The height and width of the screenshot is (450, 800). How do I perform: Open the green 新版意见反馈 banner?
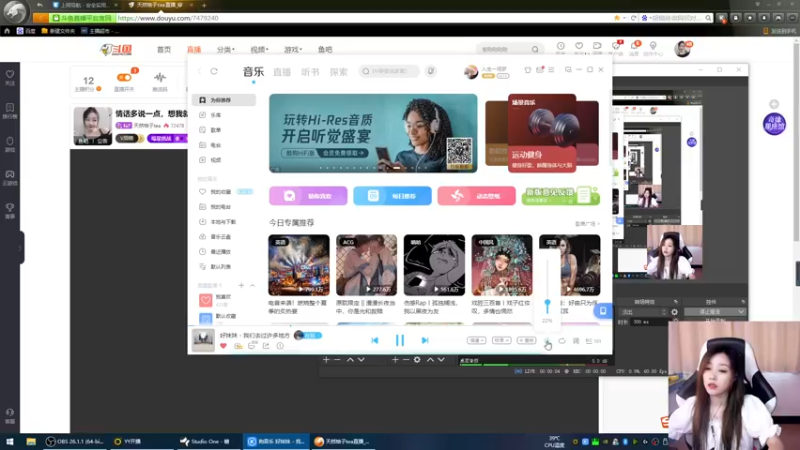coord(561,196)
